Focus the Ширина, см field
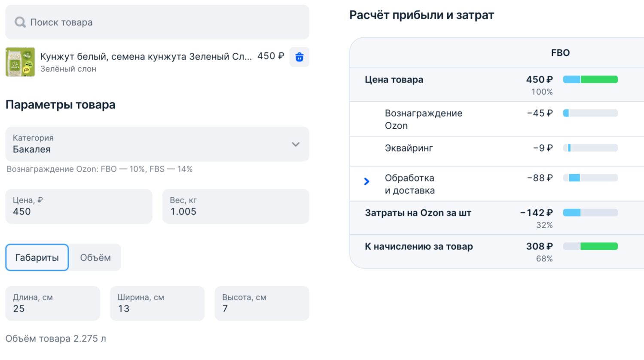 coord(157,303)
